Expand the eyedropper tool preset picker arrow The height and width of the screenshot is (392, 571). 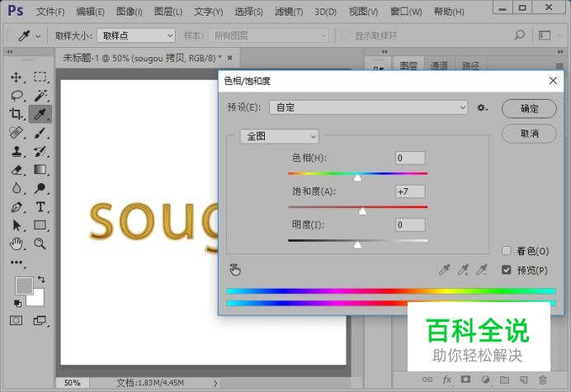point(38,36)
